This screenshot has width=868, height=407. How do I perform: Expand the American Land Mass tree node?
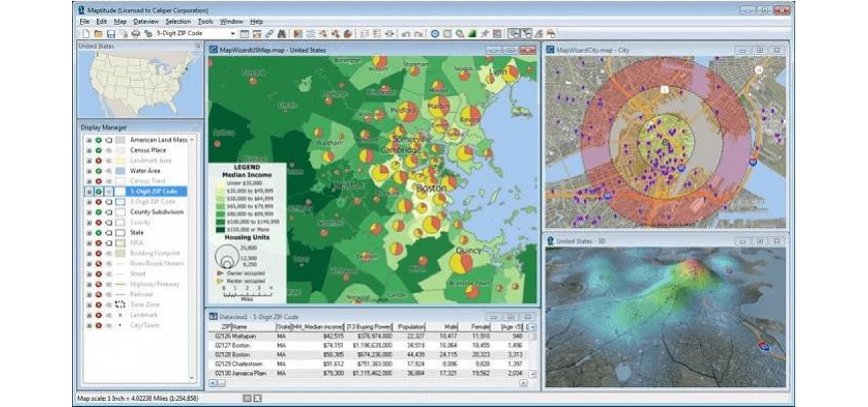point(89,140)
